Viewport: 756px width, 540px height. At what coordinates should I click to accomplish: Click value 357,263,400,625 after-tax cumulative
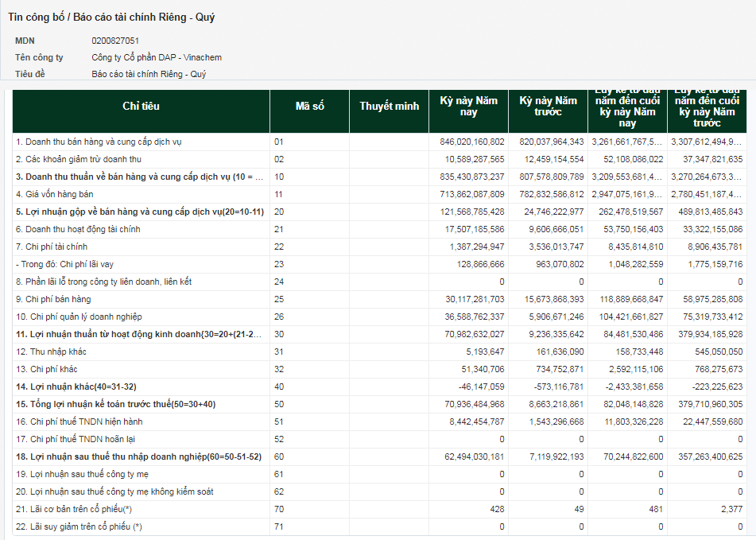coord(711,456)
